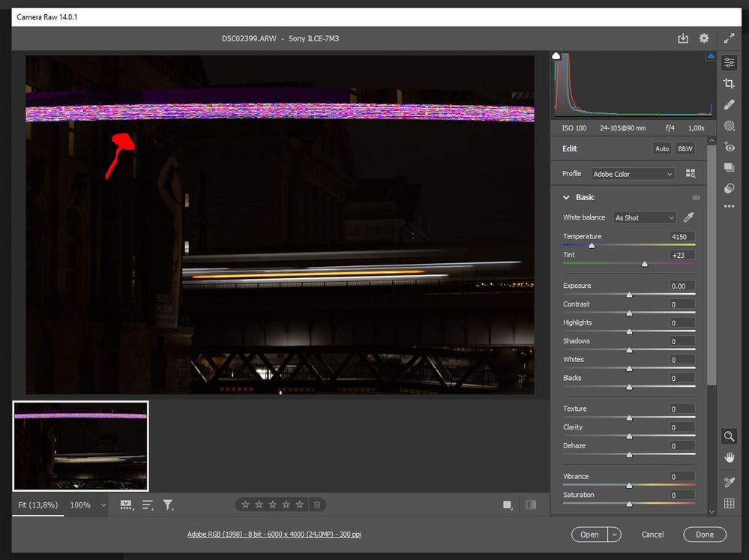The height and width of the screenshot is (560, 749).
Task: Open the zoom level dropdown arrow
Action: tap(103, 505)
